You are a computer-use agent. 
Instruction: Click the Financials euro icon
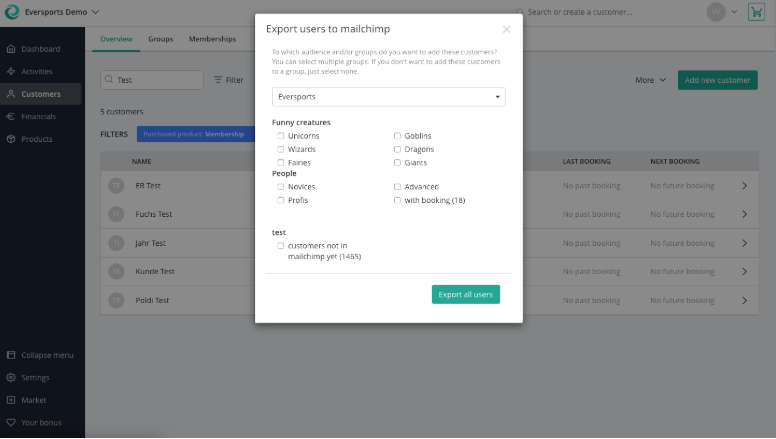tap(11, 116)
